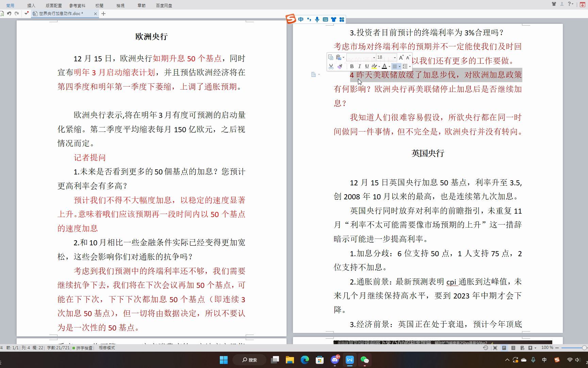Click the Redo arrow in the quick toolbar
The height and width of the screenshot is (368, 588).
[17, 14]
